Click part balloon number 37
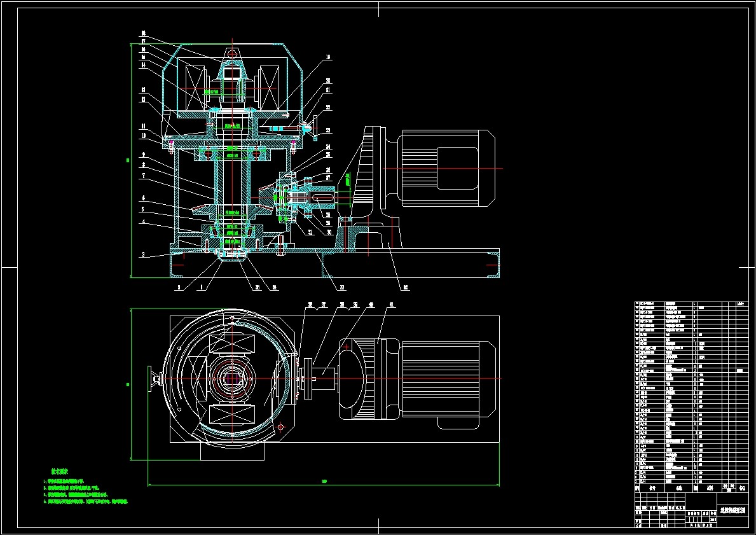The image size is (756, 535). (324, 305)
